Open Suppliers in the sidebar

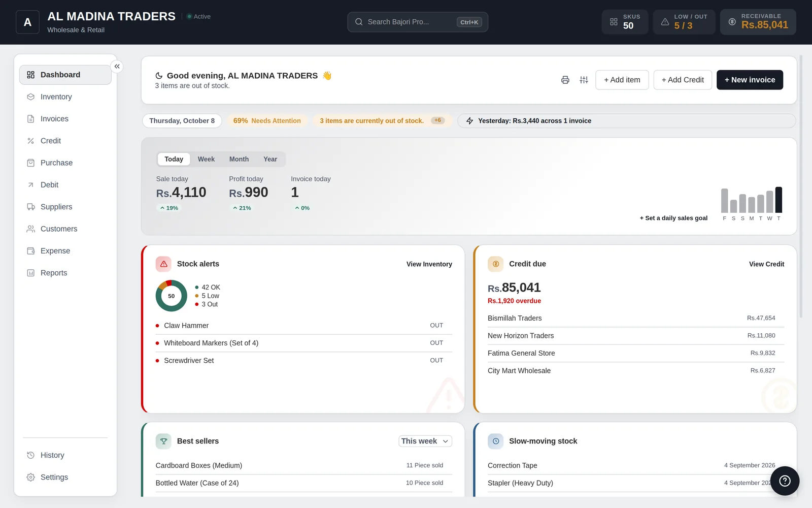point(65,207)
